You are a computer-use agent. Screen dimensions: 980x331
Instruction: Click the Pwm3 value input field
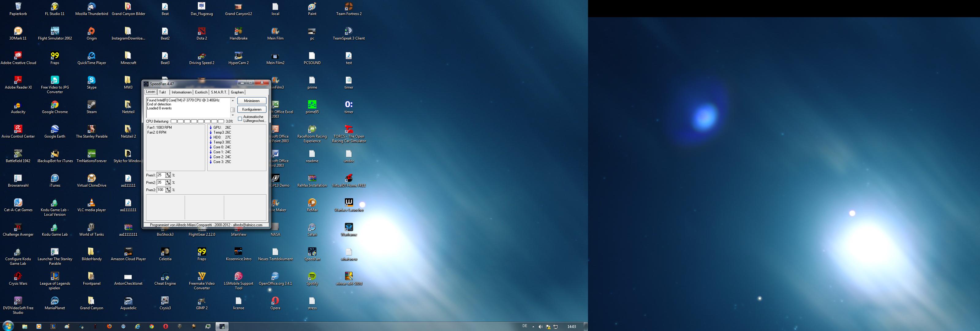pos(161,190)
